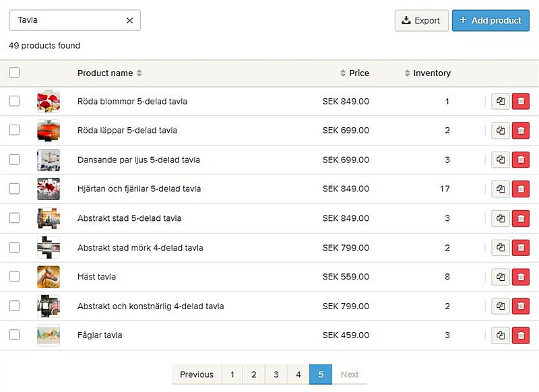Open the Abstrakt stad 5-delad tavla thumbnail
This screenshot has height=392, width=539.
tap(49, 218)
